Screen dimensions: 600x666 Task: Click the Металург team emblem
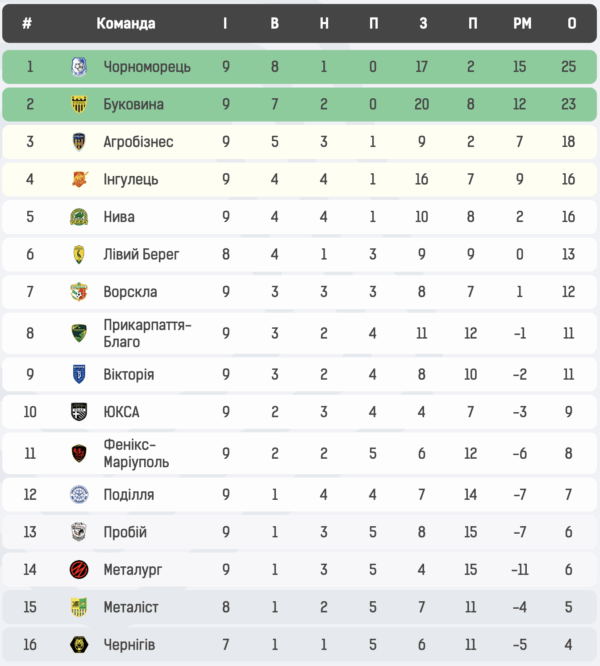[79, 569]
